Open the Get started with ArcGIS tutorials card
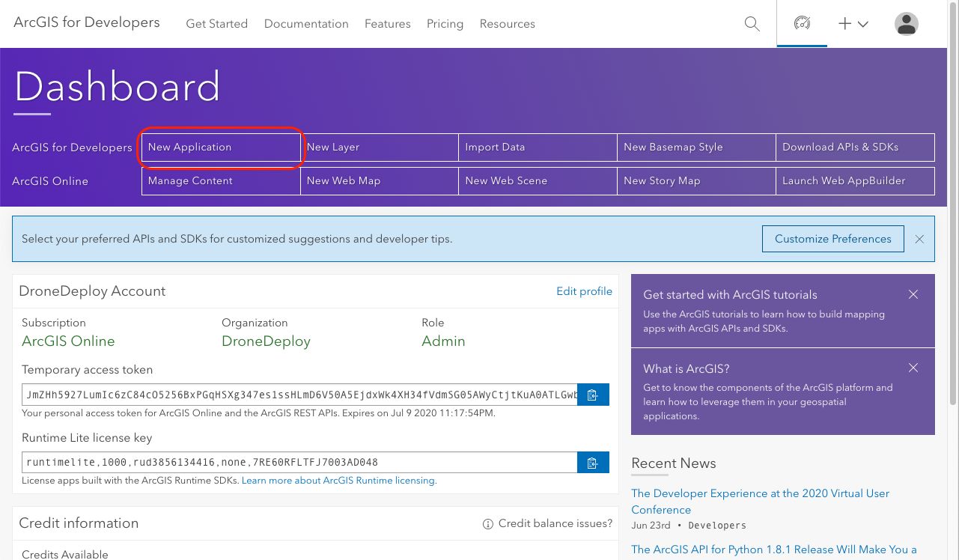The height and width of the screenshot is (560, 959). point(783,311)
